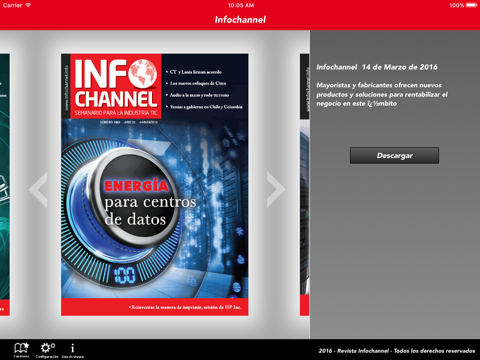Go to previous issue with left arrow
Viewport: 480px width, 360px height.
pyautogui.click(x=38, y=190)
